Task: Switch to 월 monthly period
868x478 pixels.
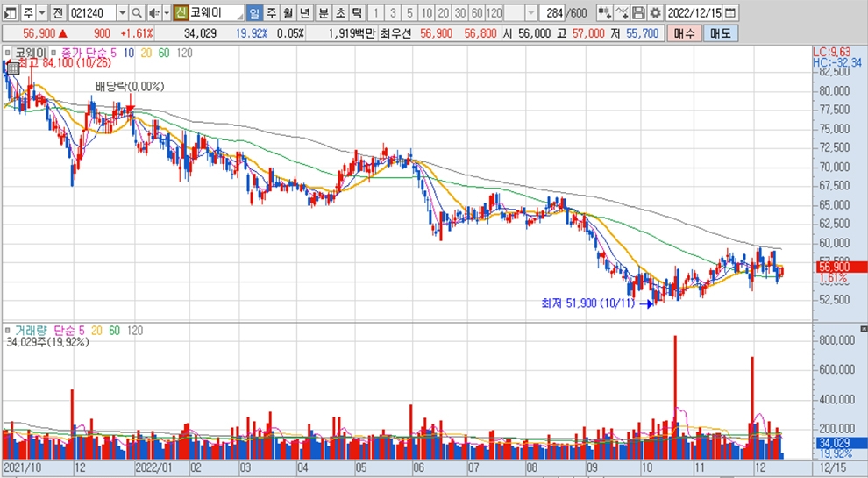Action: click(x=287, y=13)
